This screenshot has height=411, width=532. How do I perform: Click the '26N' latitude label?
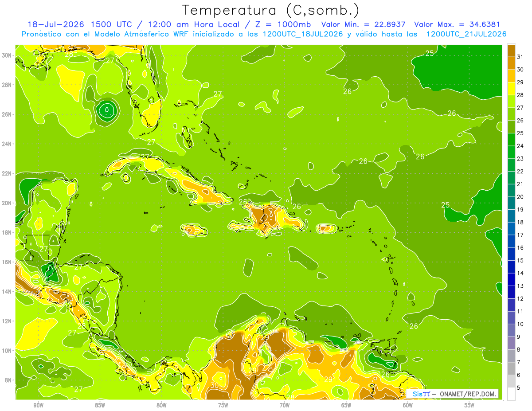pyautogui.click(x=7, y=114)
